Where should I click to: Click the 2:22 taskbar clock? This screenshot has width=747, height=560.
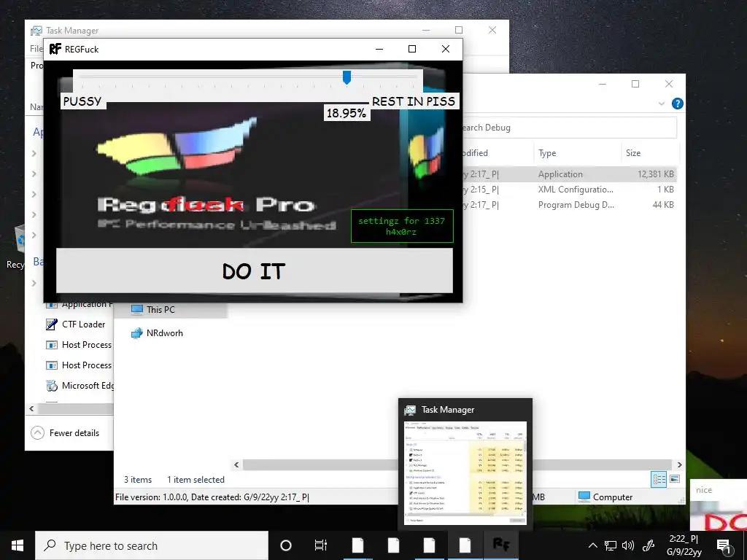tap(684, 545)
